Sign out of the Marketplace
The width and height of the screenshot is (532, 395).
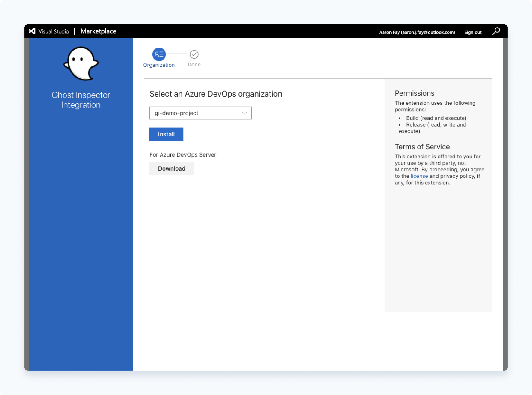473,32
